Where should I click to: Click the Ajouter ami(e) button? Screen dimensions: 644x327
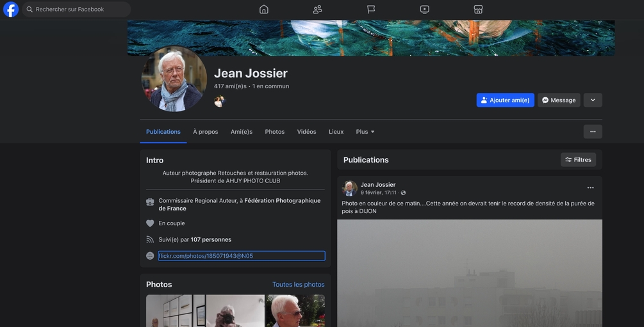tap(505, 100)
